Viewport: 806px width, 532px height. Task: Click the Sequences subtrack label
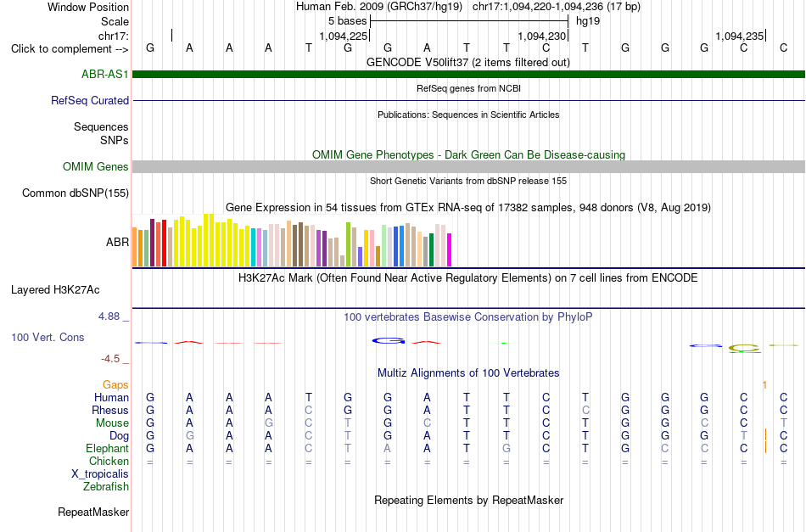(101, 127)
